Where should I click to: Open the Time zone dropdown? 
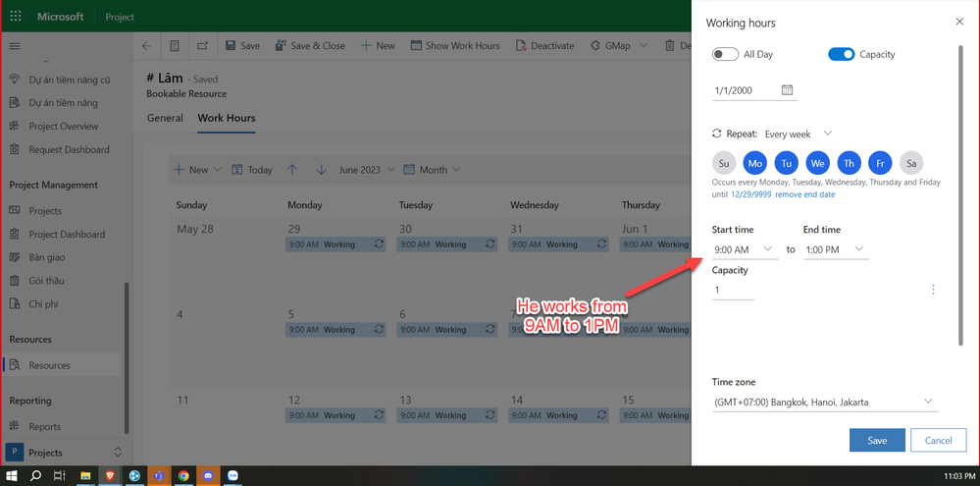825,403
